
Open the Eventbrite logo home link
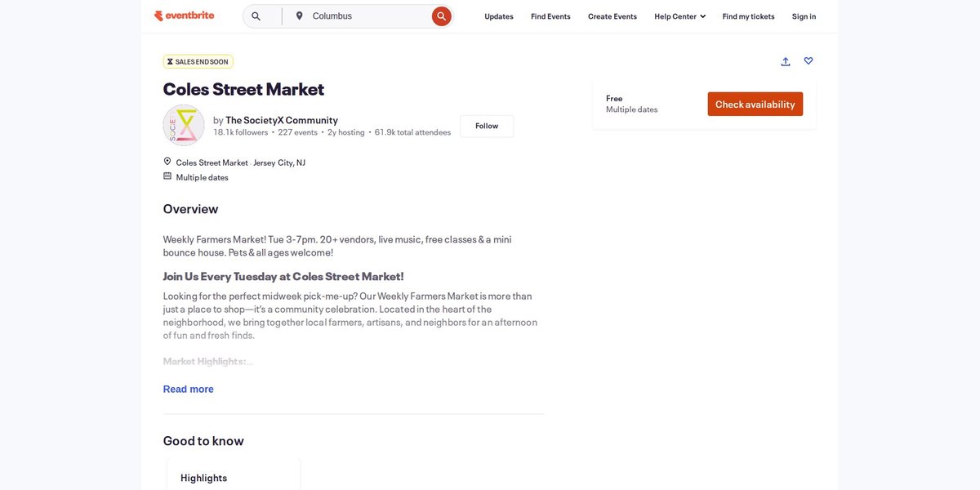coord(184,16)
